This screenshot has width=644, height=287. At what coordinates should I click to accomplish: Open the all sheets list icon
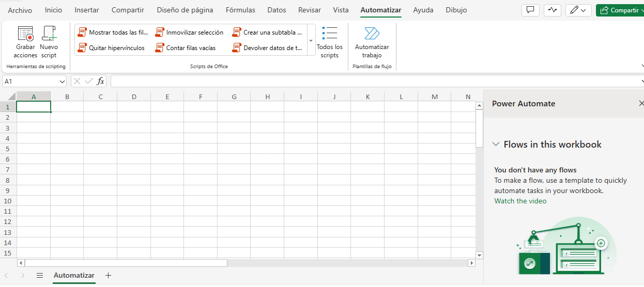40,275
